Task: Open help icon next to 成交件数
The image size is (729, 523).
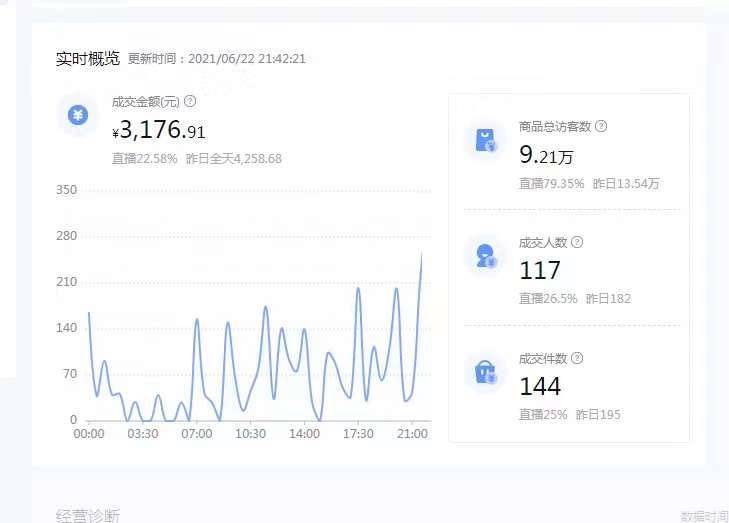Action: (x=577, y=358)
